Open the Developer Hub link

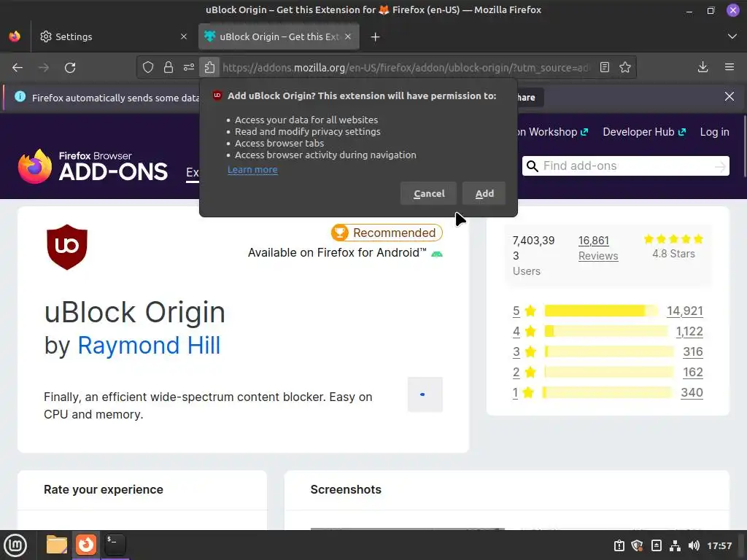644,132
